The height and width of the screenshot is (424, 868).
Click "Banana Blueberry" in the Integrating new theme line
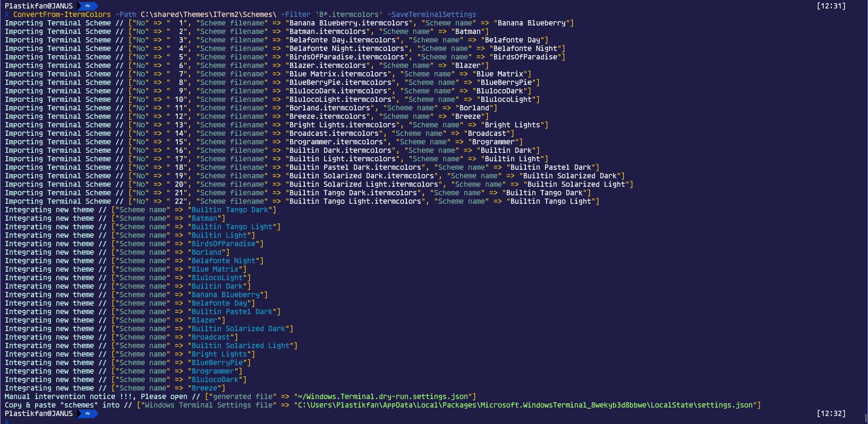click(x=226, y=295)
